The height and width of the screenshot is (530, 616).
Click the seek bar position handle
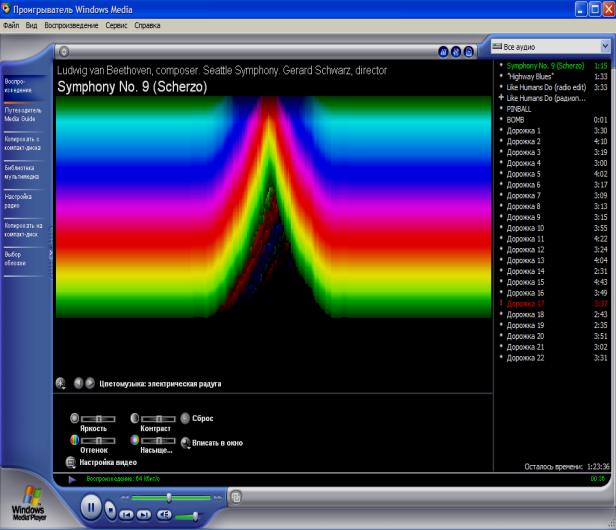[x=169, y=498]
